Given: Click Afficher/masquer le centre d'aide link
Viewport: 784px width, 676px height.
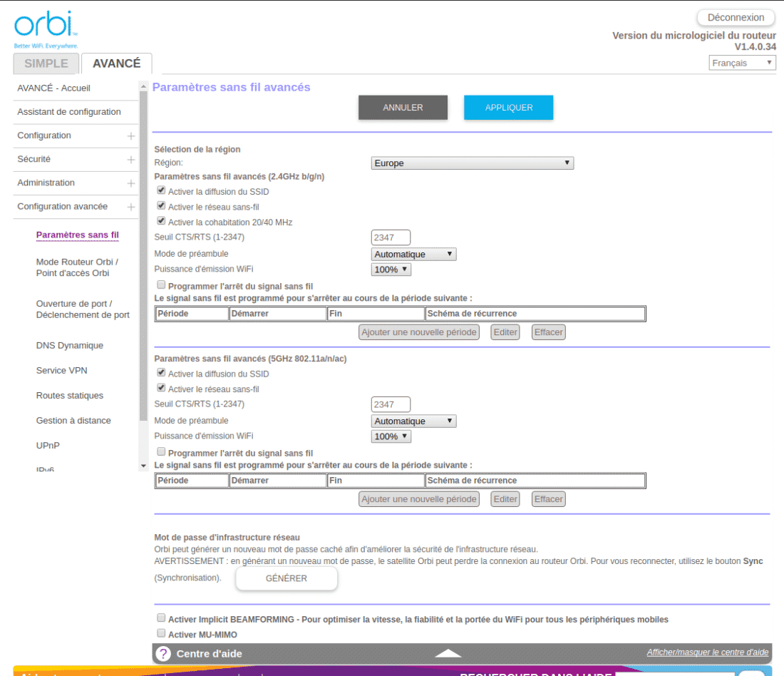Looking at the screenshot, I should (708, 652).
